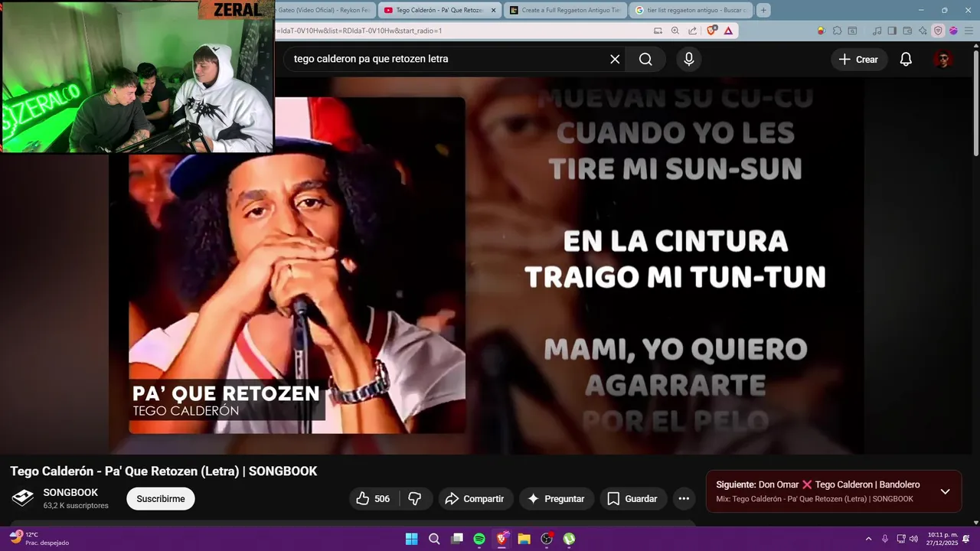Open the browser extensions puzzle icon

pos(837,31)
